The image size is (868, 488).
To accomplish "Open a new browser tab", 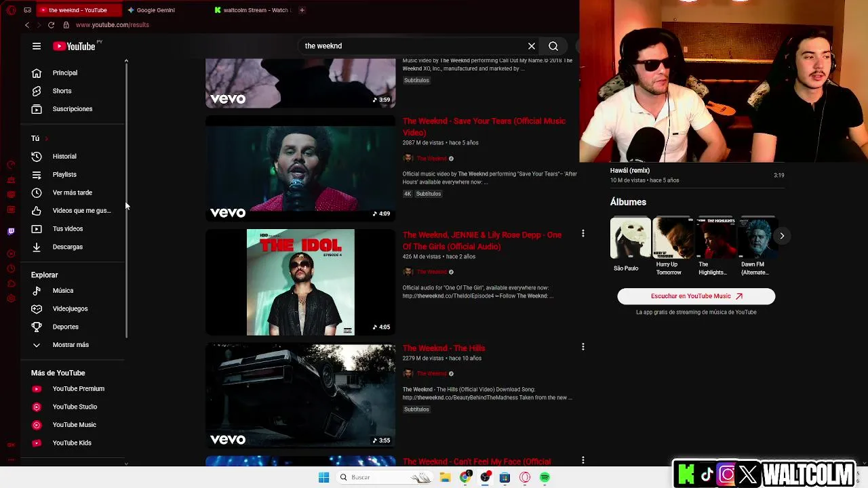I will [302, 10].
